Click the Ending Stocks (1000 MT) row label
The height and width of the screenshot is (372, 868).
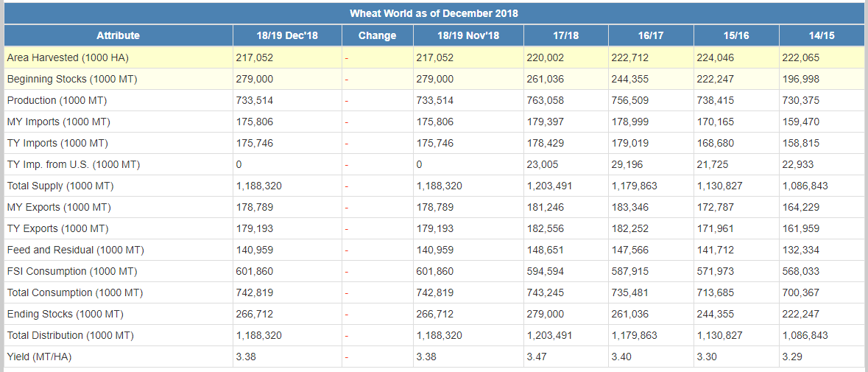[66, 314]
